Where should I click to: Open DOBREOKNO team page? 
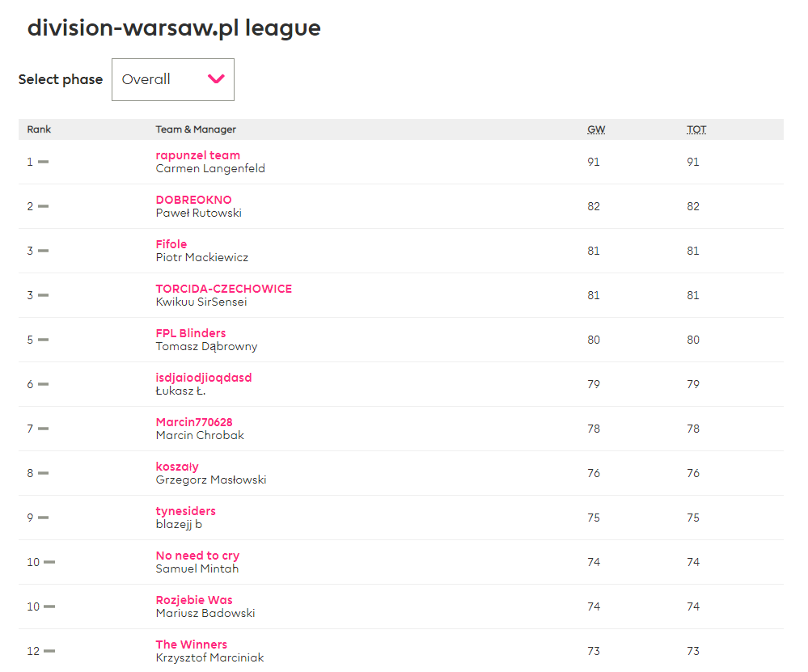point(193,200)
